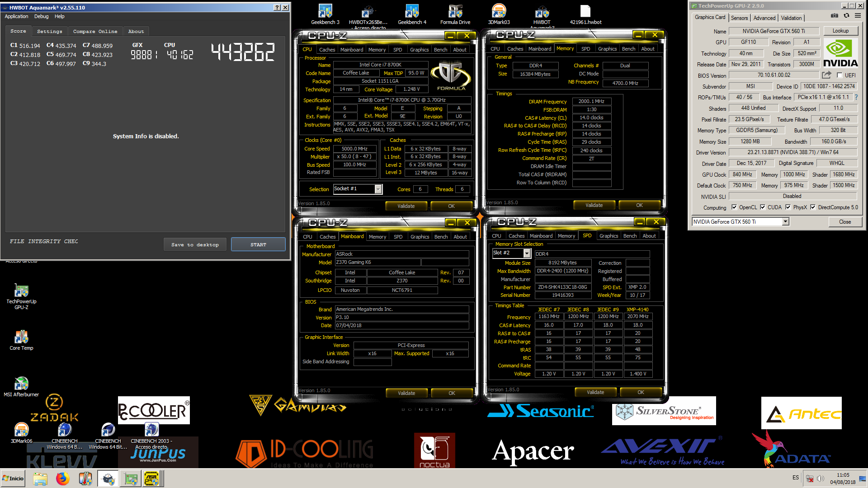Screen dimensions: 868x488
Task: Click the NVIDIA logo in GPU-Z
Action: pos(840,53)
